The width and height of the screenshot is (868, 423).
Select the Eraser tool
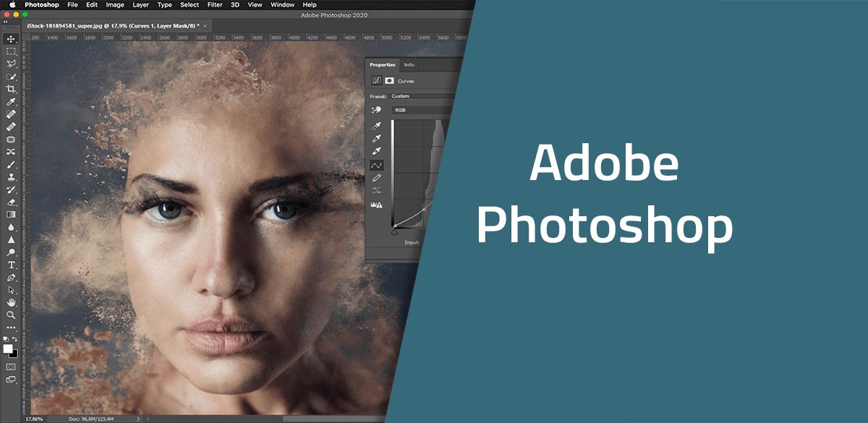[11, 202]
